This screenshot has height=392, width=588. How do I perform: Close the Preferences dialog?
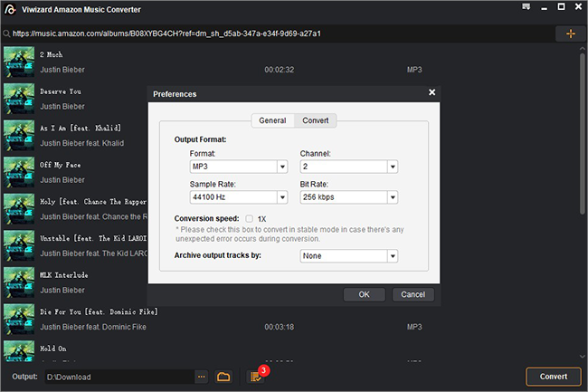[432, 92]
